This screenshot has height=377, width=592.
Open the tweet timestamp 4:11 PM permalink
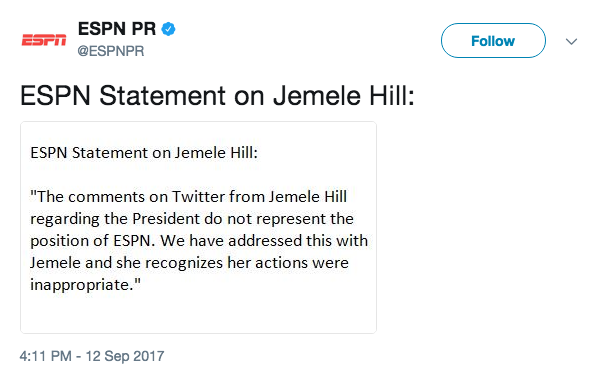pos(46,356)
